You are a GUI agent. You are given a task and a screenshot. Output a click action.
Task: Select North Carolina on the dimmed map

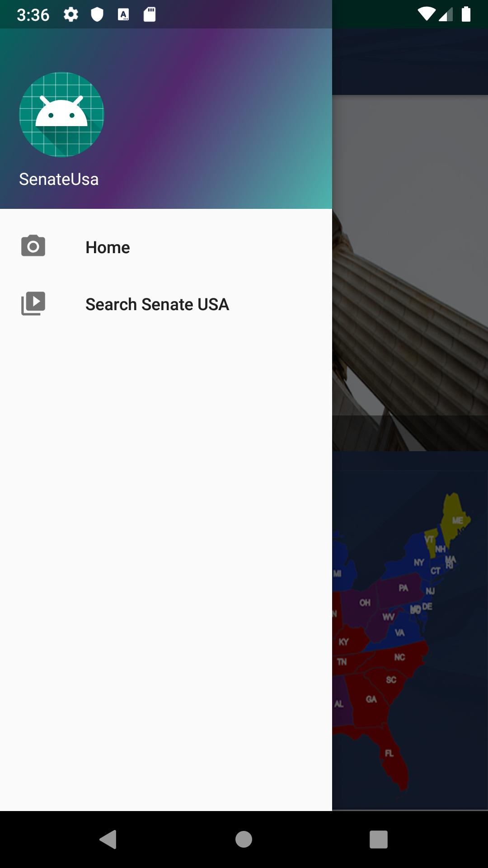(x=398, y=658)
